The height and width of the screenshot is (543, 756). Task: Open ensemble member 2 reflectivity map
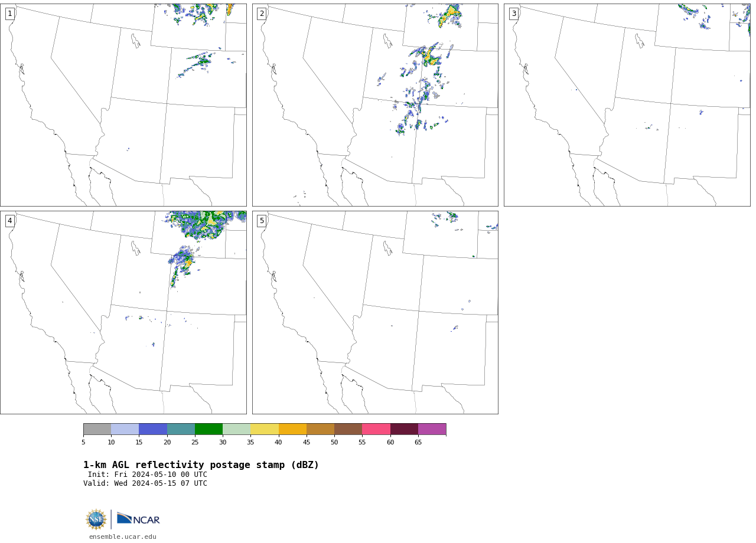(x=375, y=105)
